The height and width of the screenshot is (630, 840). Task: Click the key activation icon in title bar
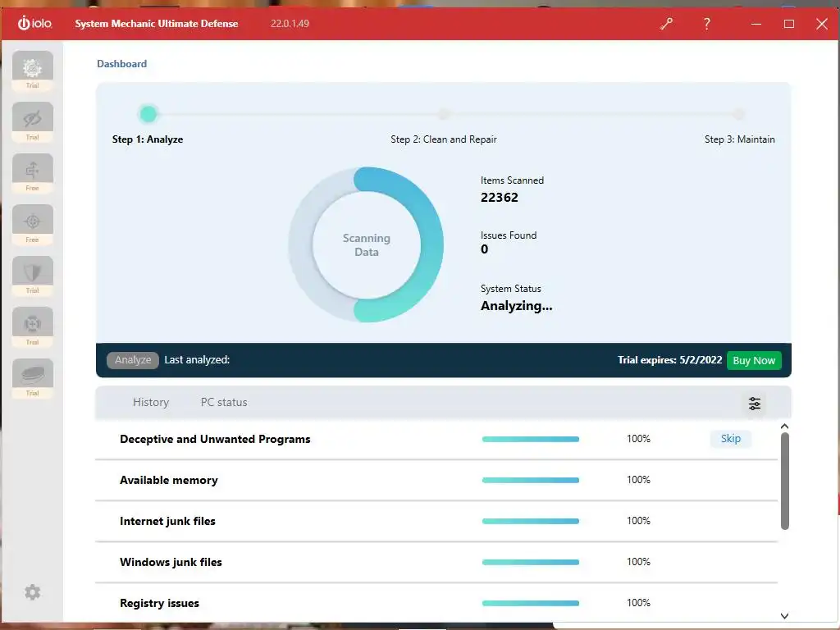point(666,24)
